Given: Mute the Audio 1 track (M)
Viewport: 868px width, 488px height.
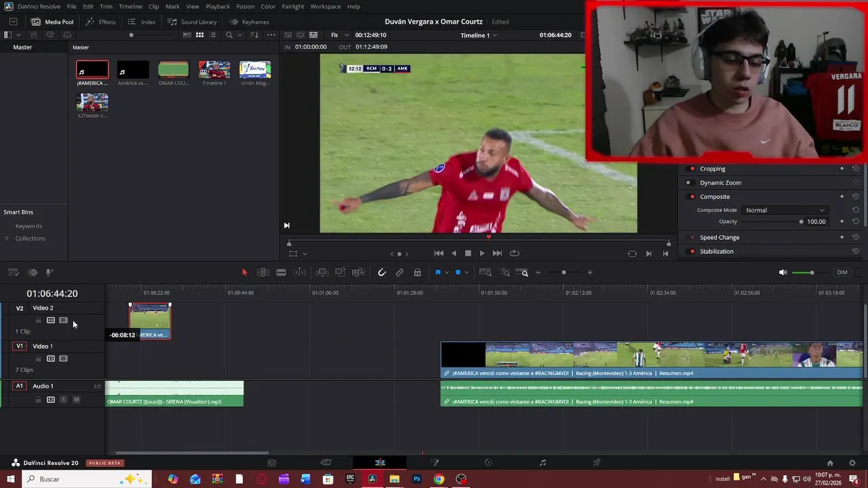Looking at the screenshot, I should [76, 400].
